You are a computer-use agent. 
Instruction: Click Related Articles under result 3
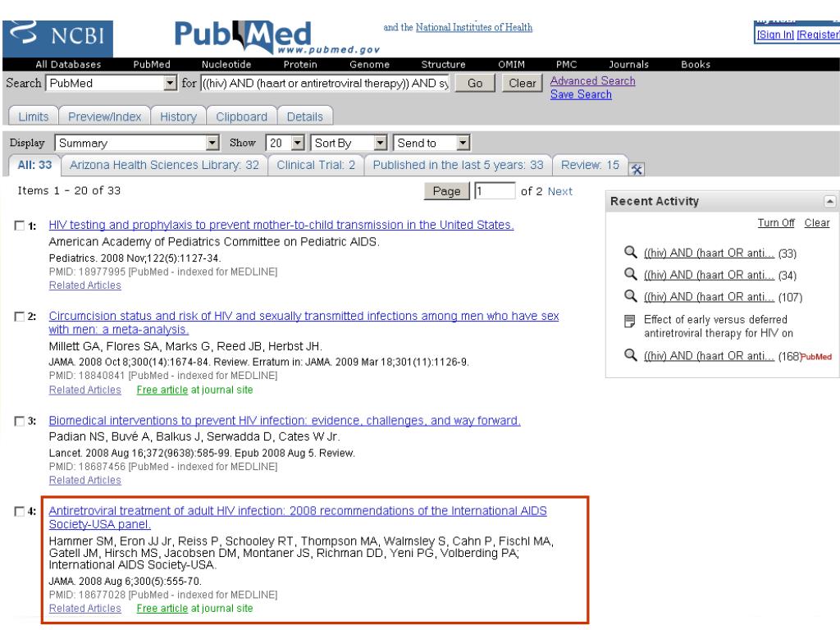(x=84, y=481)
